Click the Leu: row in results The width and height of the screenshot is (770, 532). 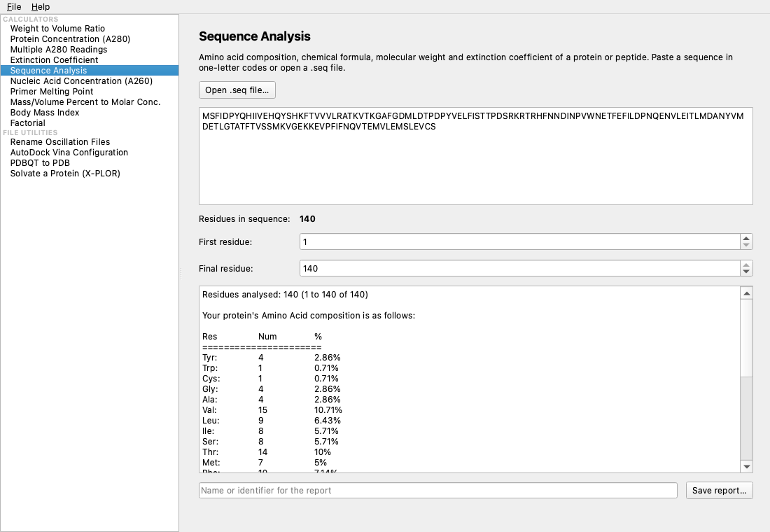[271, 421]
